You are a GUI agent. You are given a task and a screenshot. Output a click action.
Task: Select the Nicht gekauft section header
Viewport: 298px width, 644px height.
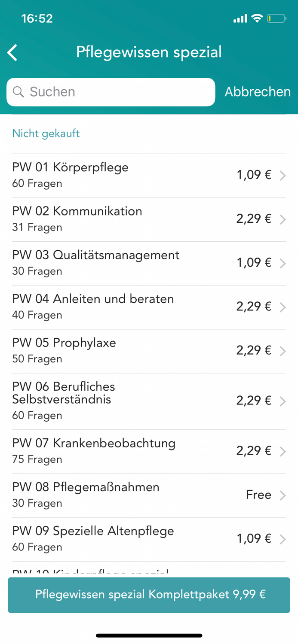click(x=46, y=134)
